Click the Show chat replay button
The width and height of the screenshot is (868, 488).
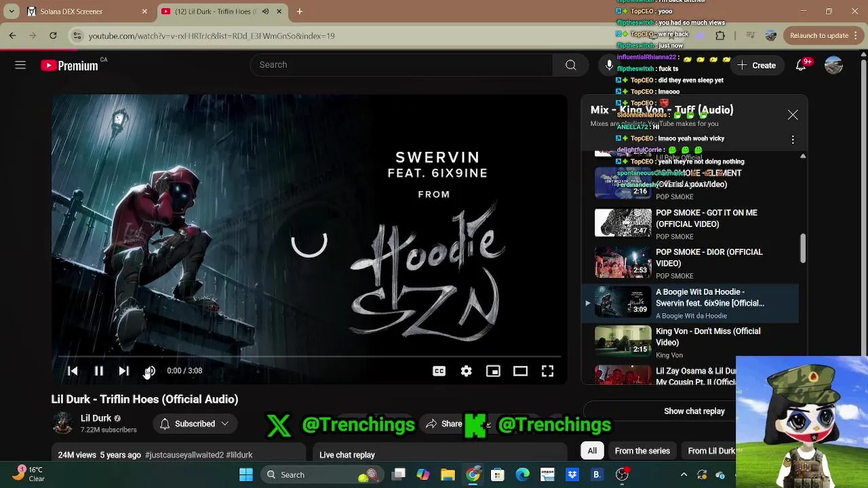[x=694, y=411]
